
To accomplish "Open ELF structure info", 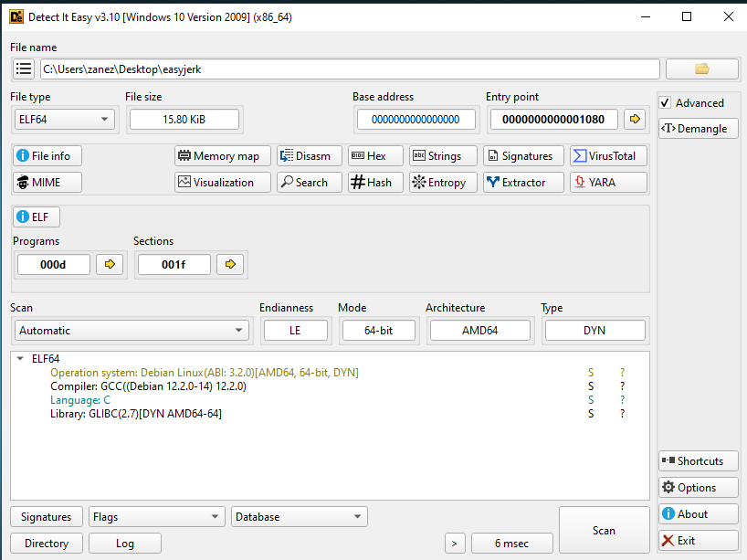I will [x=37, y=217].
